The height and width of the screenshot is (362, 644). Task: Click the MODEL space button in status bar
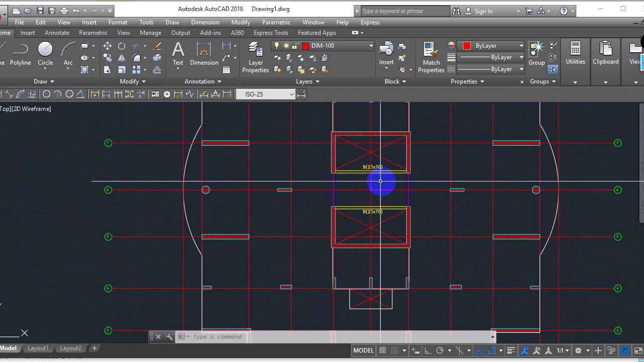(x=363, y=350)
